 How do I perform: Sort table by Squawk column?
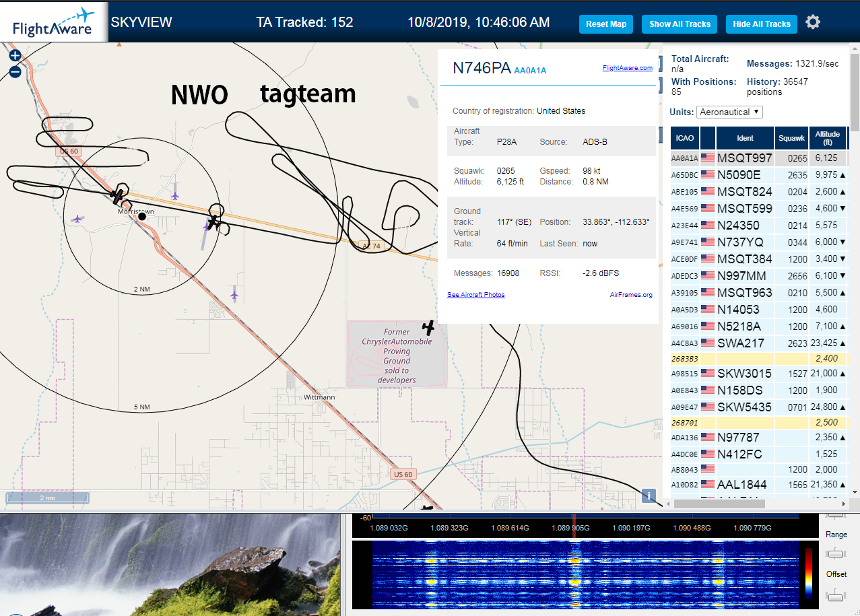(791, 138)
